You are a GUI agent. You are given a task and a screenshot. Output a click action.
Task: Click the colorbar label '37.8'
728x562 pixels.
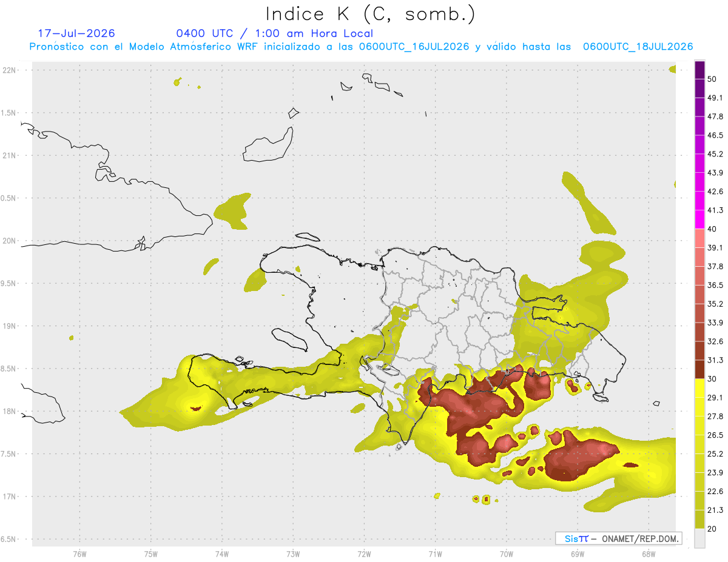[x=715, y=267]
